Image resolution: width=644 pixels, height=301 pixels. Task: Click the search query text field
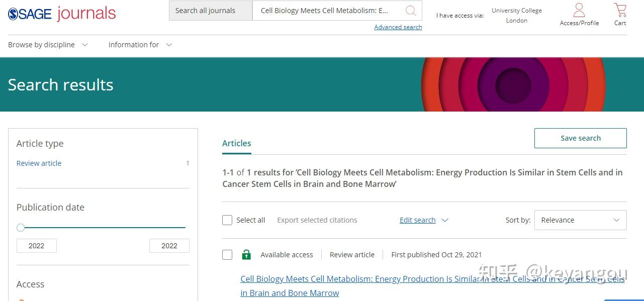(327, 11)
